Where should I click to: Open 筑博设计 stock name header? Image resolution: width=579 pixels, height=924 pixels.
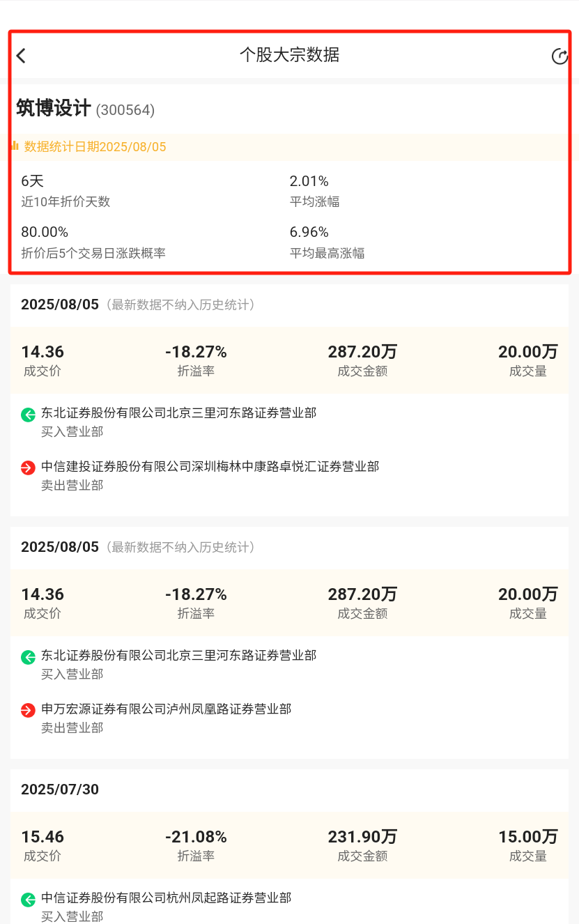54,109
